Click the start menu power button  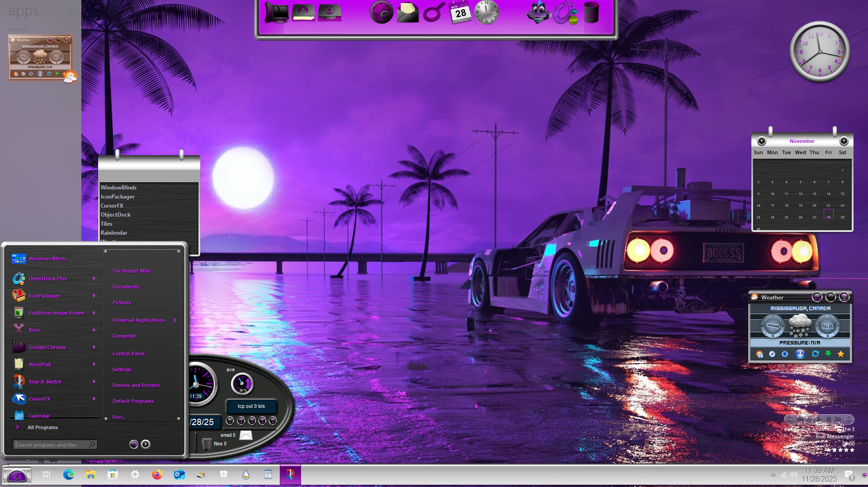(134, 444)
